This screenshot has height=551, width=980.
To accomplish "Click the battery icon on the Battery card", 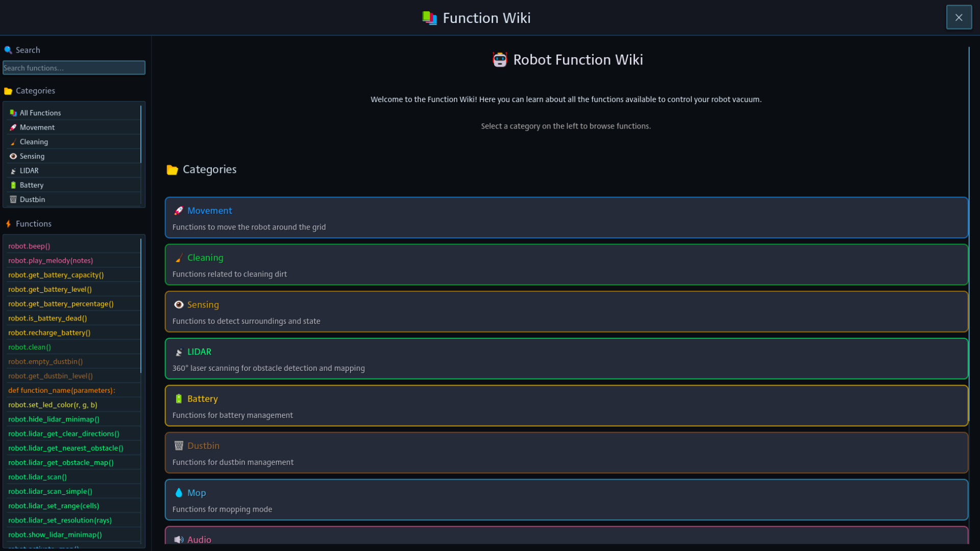I will (x=179, y=398).
